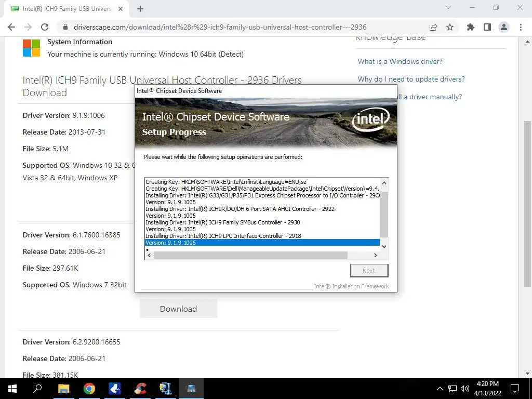
Task: Open the computer setup icon on taskbar
Action: (x=166, y=389)
